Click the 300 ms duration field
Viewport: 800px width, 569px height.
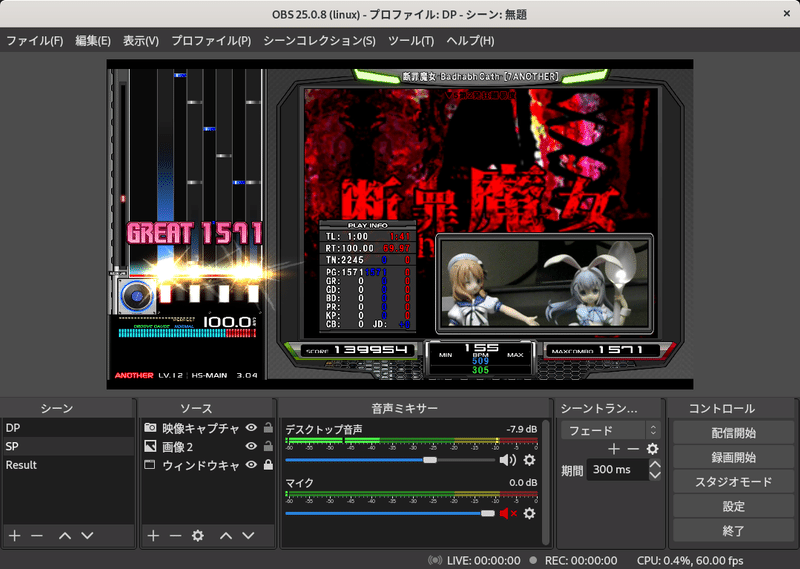617,469
